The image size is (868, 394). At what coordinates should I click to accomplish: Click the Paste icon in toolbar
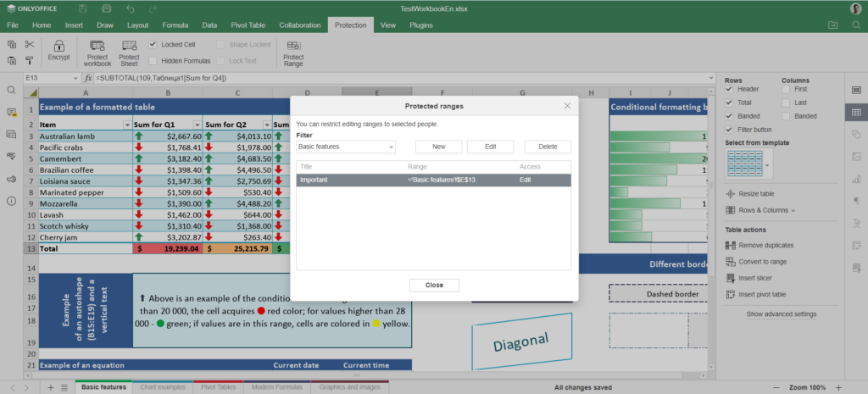tap(12, 60)
